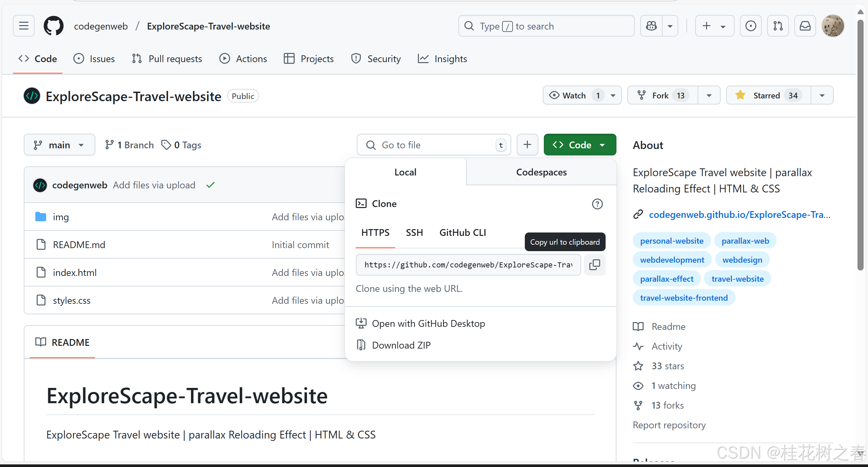
Task: Select the HTTPS clone option
Action: point(375,232)
